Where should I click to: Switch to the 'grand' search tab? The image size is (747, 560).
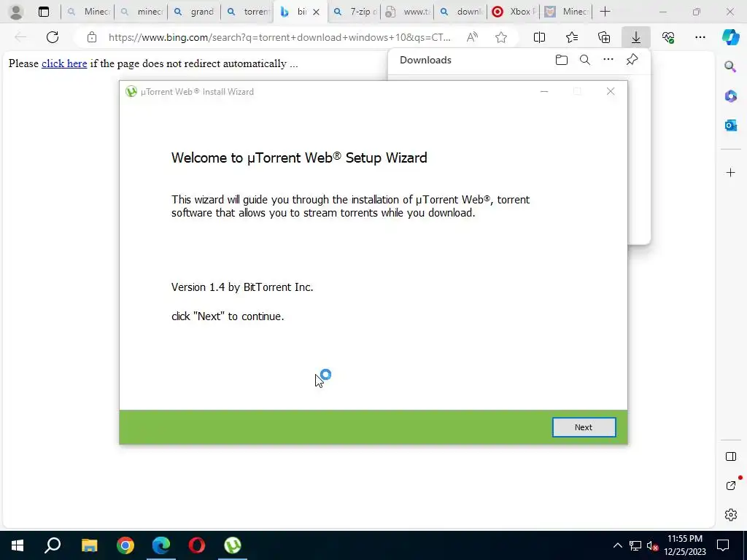pyautogui.click(x=194, y=12)
